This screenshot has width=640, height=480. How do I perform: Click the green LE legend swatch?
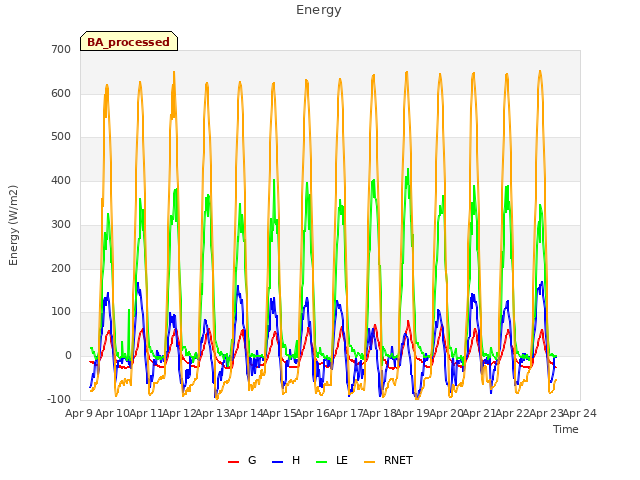click(x=322, y=462)
